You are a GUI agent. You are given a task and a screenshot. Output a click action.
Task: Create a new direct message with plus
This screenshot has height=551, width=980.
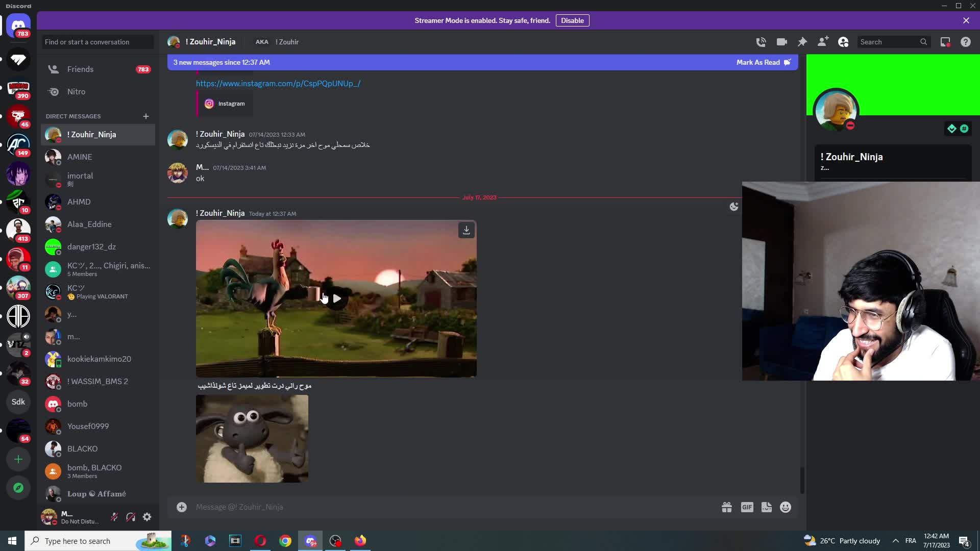point(146,116)
